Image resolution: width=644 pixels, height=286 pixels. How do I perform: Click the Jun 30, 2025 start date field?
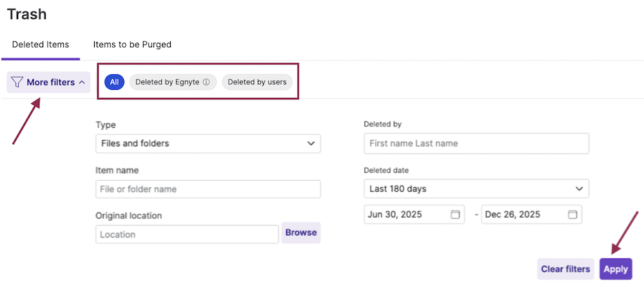click(406, 214)
